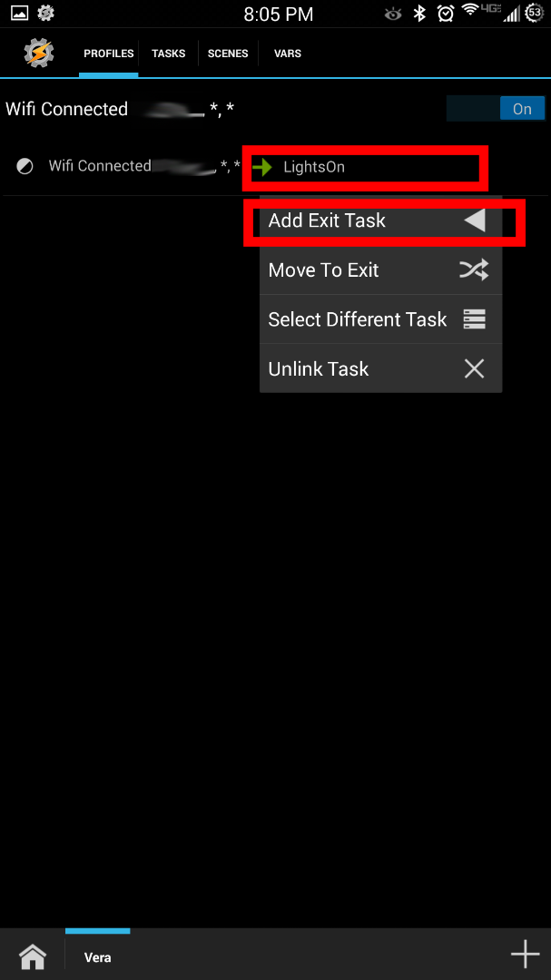Tap the Home icon in bottom bar
The width and height of the screenshot is (551, 980).
(x=32, y=955)
